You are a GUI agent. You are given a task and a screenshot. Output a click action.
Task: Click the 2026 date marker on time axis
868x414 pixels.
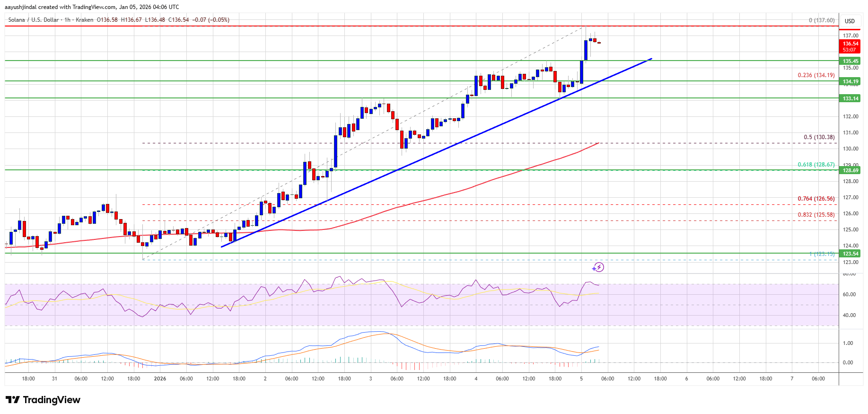point(160,379)
